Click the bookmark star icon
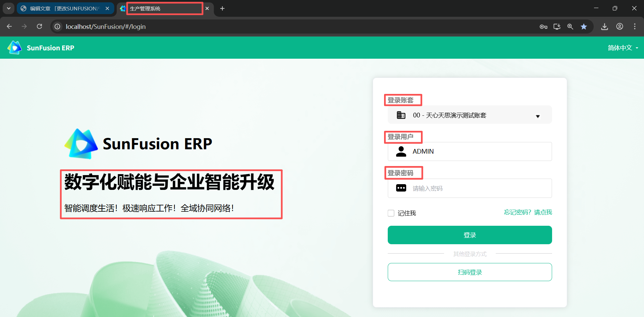Screen dimensions: 644x317 click(584, 27)
